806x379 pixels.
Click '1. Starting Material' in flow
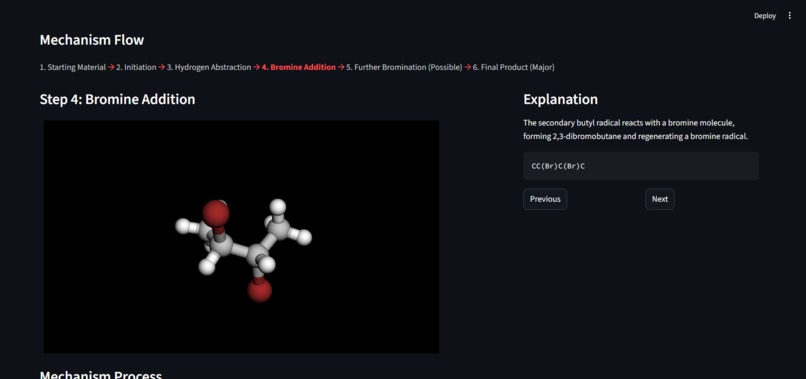pyautogui.click(x=72, y=67)
